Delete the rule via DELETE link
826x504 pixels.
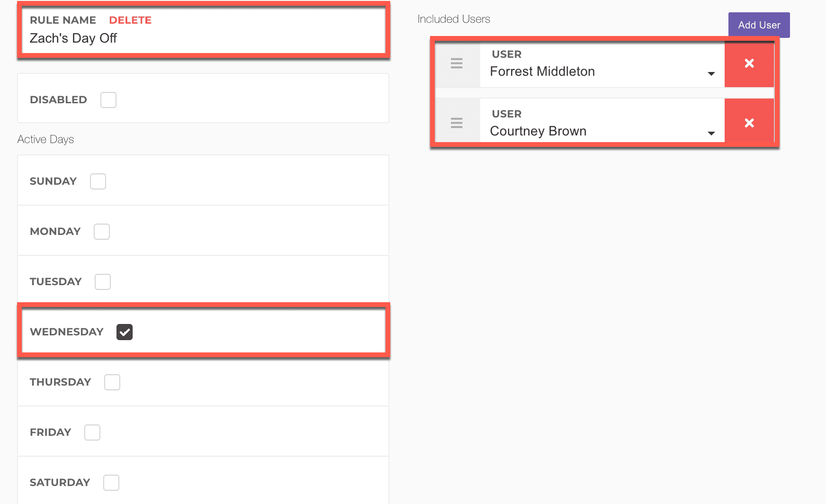pyautogui.click(x=130, y=20)
